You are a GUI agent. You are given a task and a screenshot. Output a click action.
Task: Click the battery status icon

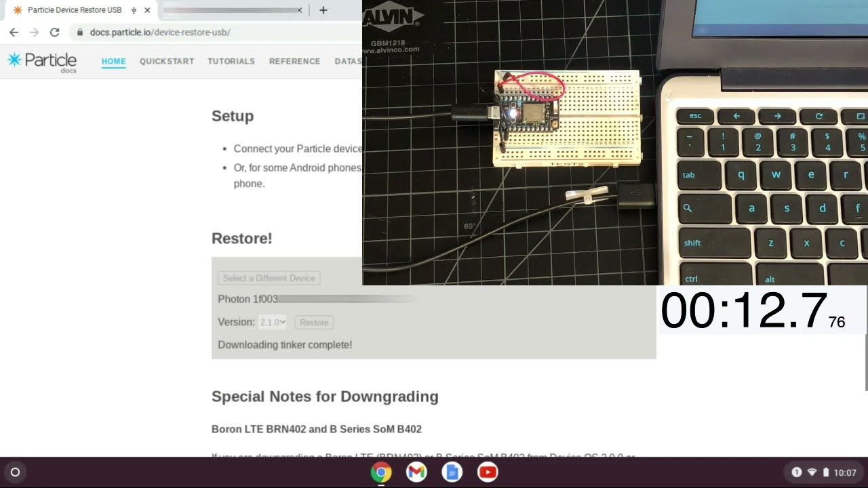click(825, 472)
